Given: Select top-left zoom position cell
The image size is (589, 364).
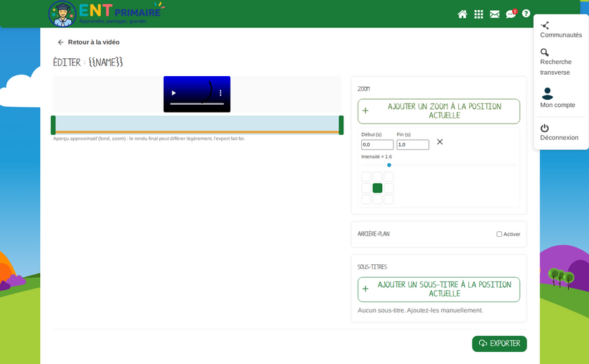Looking at the screenshot, I should pos(366,177).
